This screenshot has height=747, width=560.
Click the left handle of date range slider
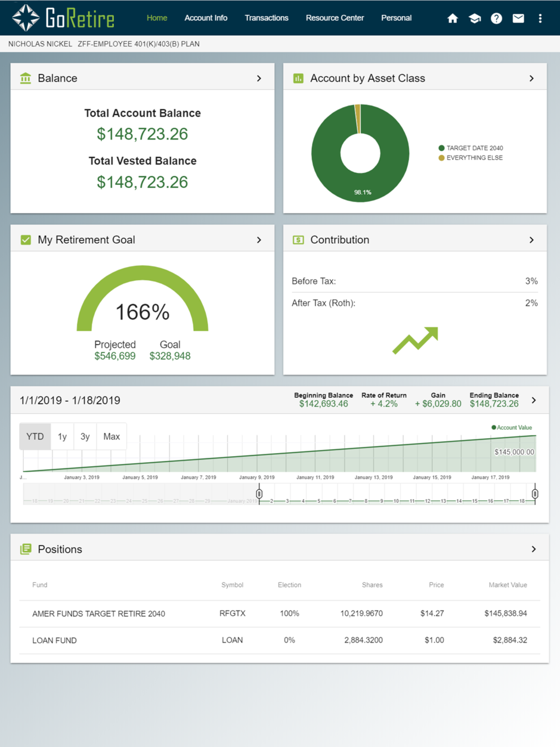pos(259,494)
